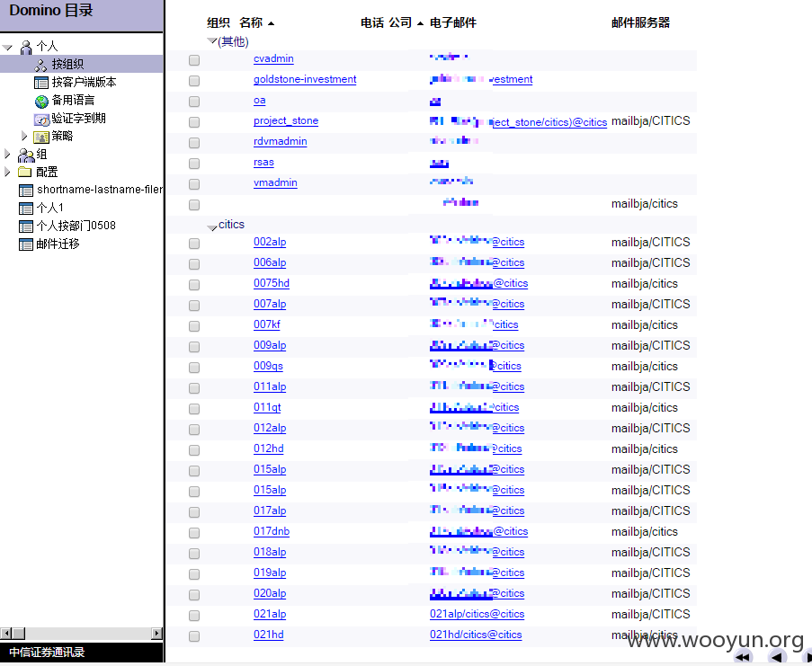Check the box for 002alp

click(x=194, y=244)
